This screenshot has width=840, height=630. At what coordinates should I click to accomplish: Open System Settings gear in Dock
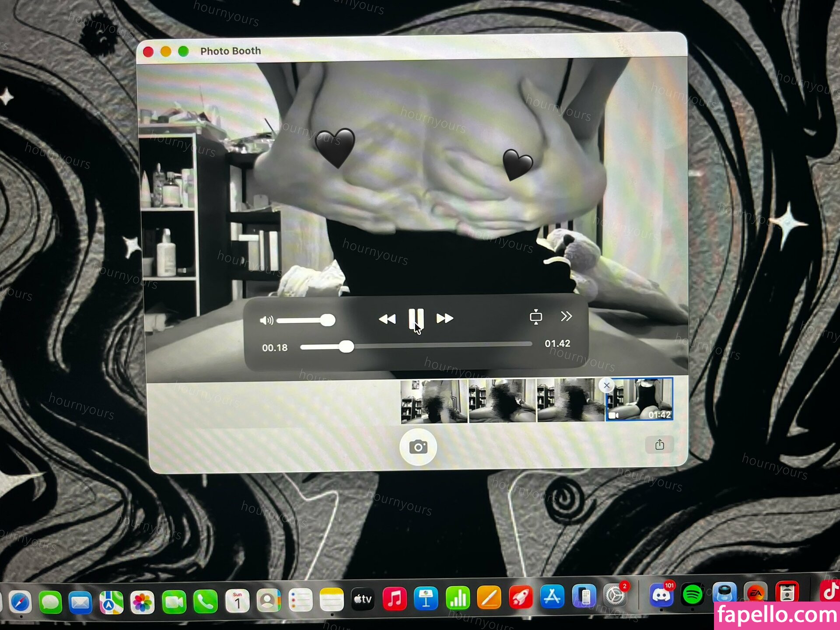click(615, 595)
